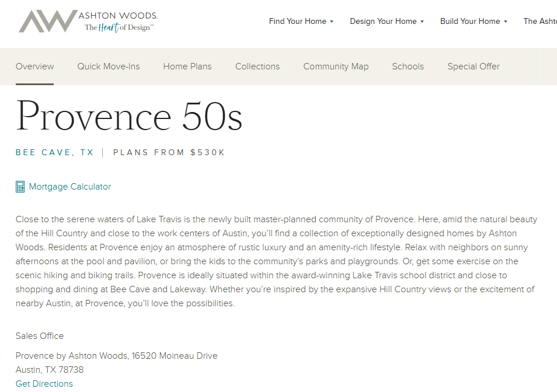Click the Plans From $530K text

point(169,153)
